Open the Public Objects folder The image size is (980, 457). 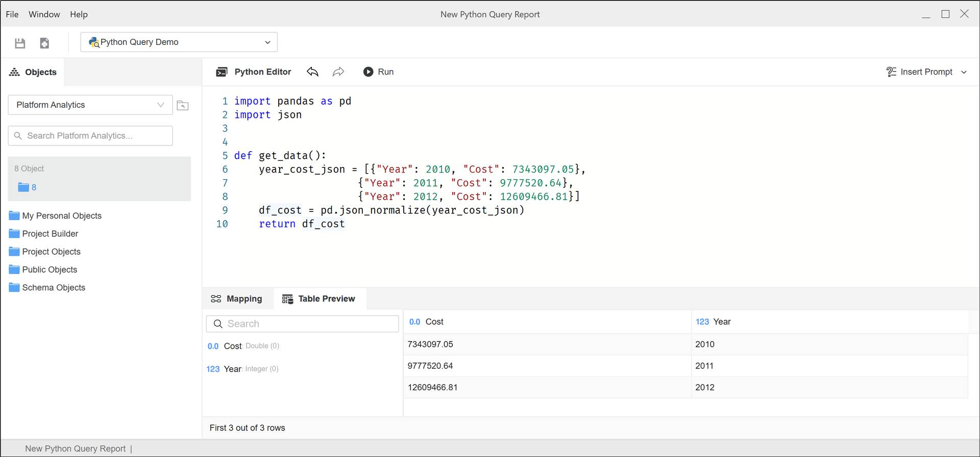pyautogui.click(x=50, y=270)
